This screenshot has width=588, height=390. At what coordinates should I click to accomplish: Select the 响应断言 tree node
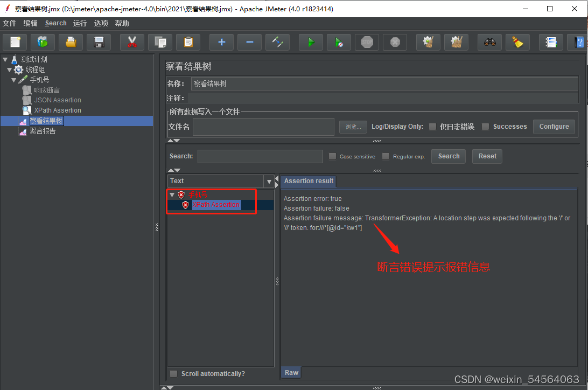click(x=47, y=90)
